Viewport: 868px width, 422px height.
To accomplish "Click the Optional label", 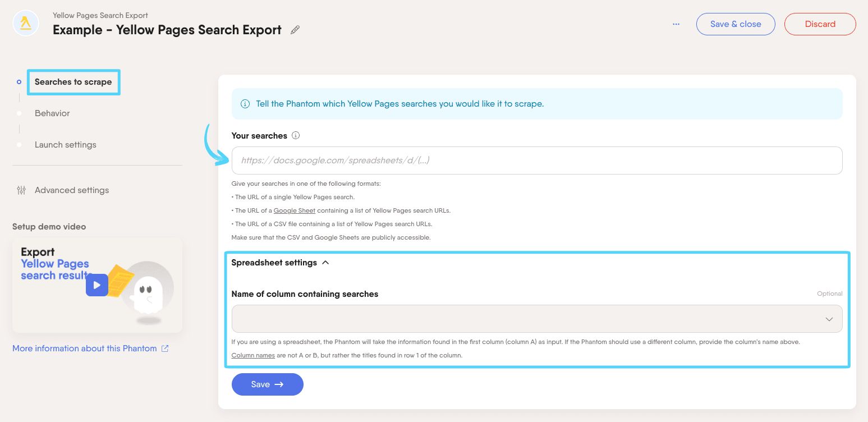I will pos(830,293).
